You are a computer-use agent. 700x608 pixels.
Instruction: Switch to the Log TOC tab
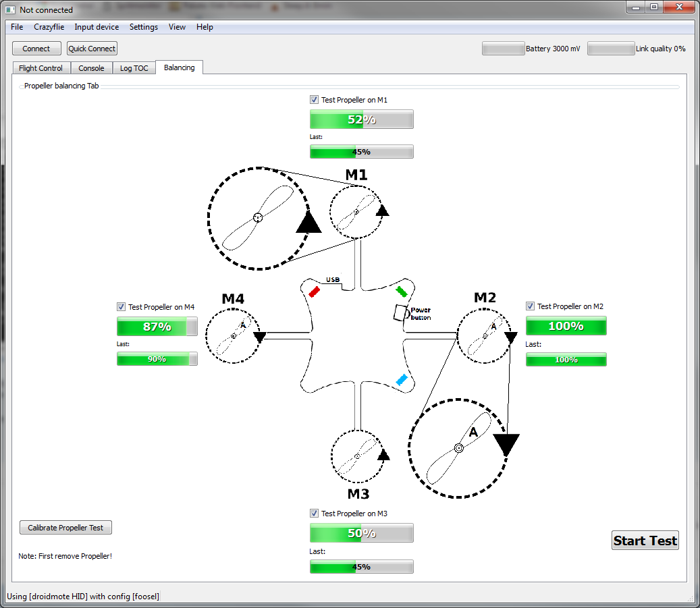[x=134, y=68]
